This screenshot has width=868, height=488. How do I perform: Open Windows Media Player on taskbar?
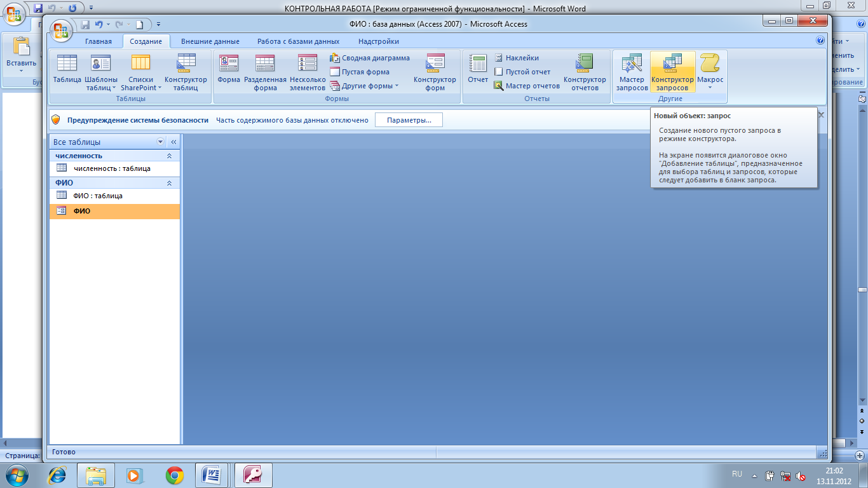click(135, 475)
